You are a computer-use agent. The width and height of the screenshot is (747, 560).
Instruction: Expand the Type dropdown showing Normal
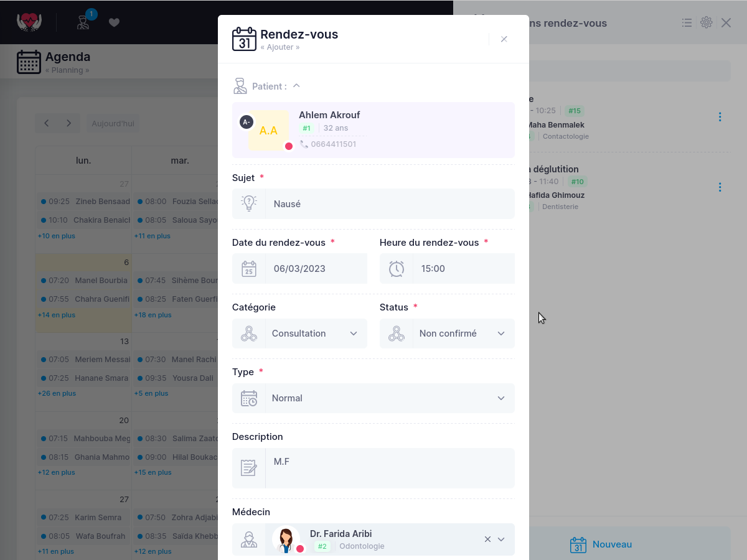pyautogui.click(x=374, y=398)
